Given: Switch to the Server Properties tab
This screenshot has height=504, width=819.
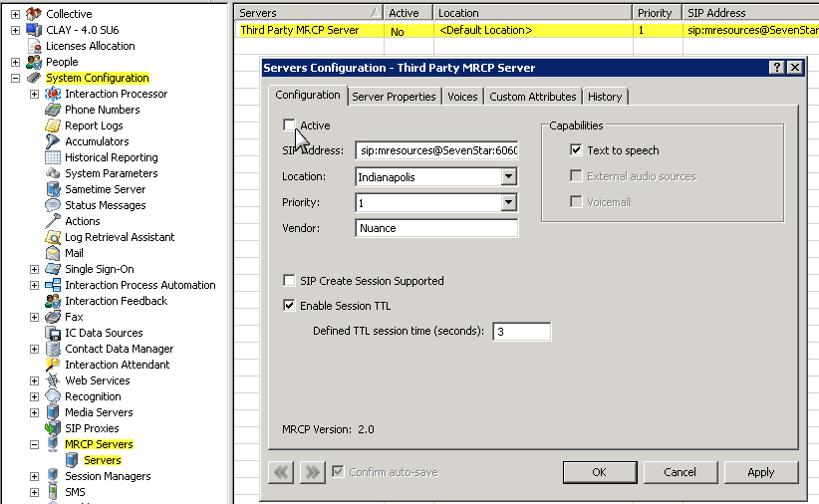Looking at the screenshot, I should 394,97.
